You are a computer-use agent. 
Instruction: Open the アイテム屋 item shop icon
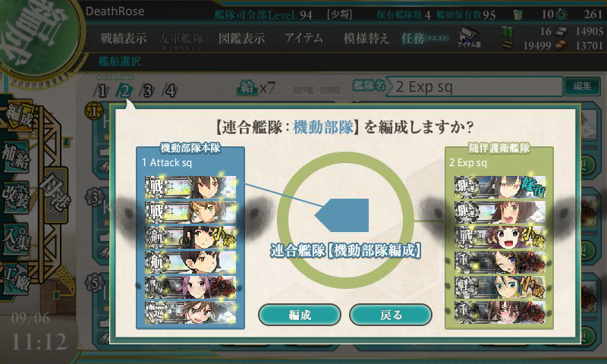pos(469,37)
